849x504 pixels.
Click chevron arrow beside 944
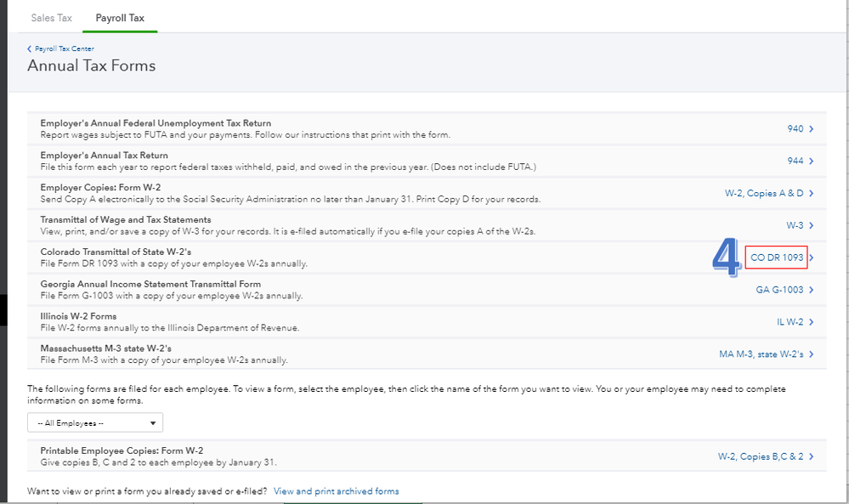tap(812, 161)
